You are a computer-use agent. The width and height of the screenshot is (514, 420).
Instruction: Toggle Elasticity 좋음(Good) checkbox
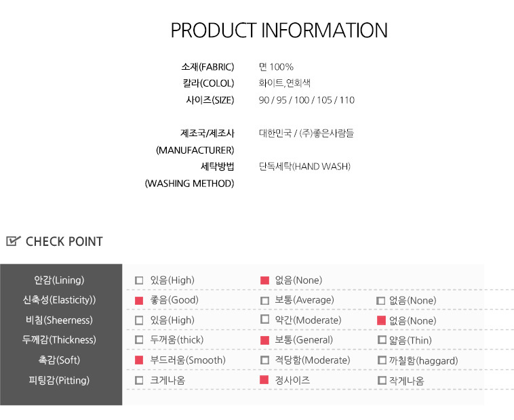point(139,300)
